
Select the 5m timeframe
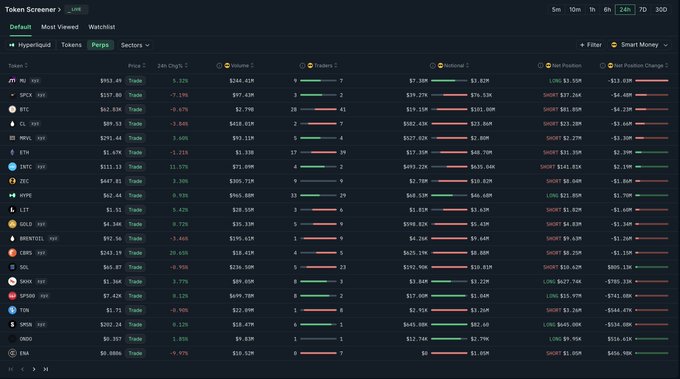(x=556, y=10)
